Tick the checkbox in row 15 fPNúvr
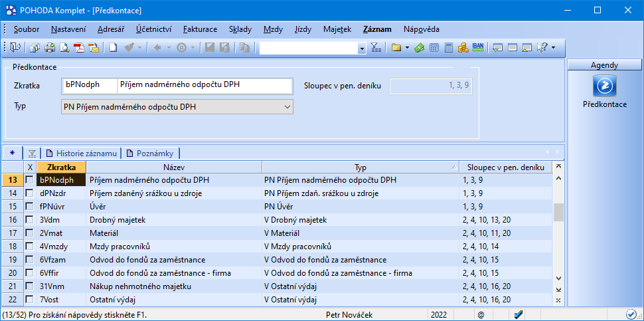644x321 pixels. pyautogui.click(x=30, y=206)
